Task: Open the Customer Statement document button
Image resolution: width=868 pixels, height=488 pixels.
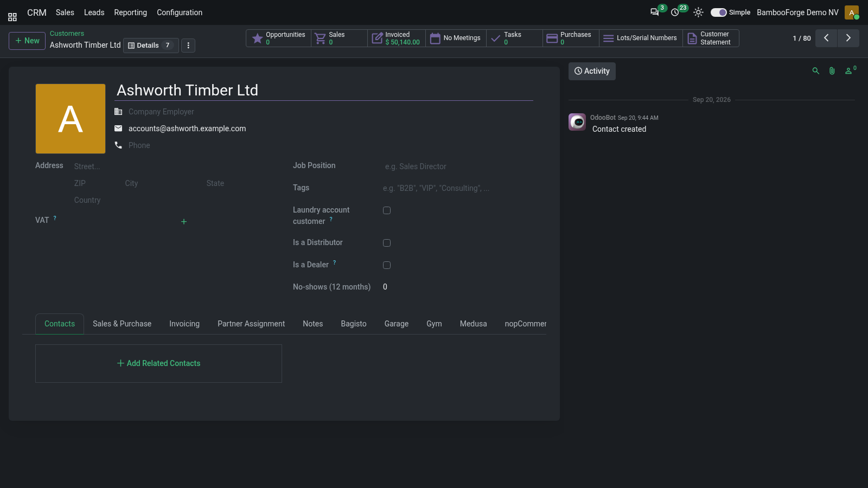Action: pyautogui.click(x=711, y=38)
